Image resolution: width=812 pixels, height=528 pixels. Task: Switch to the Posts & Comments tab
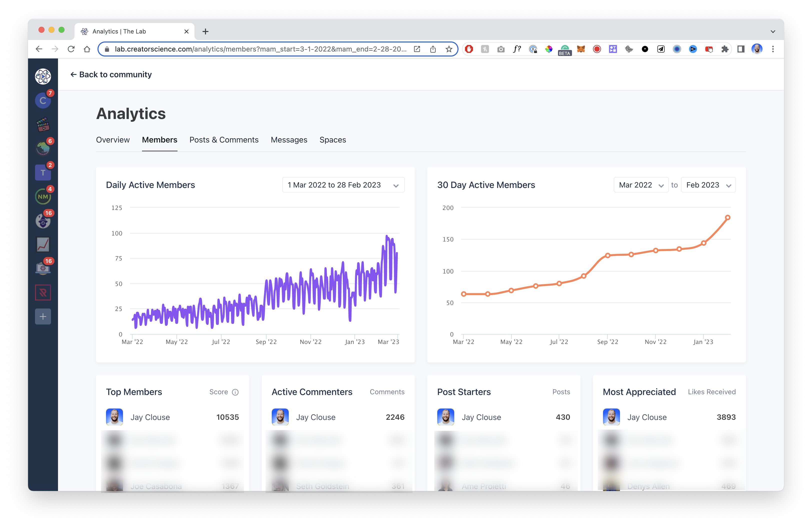224,140
